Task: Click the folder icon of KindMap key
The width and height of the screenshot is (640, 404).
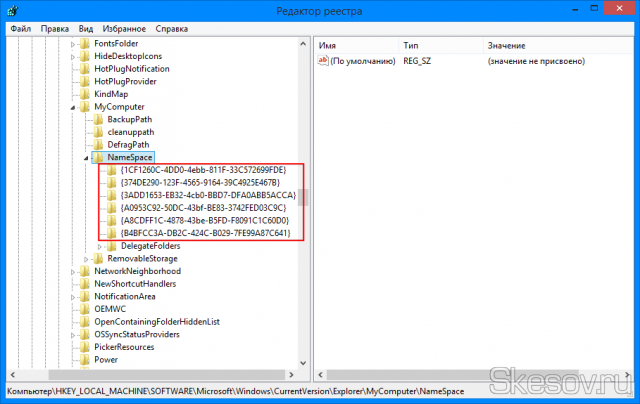Action: (x=85, y=94)
